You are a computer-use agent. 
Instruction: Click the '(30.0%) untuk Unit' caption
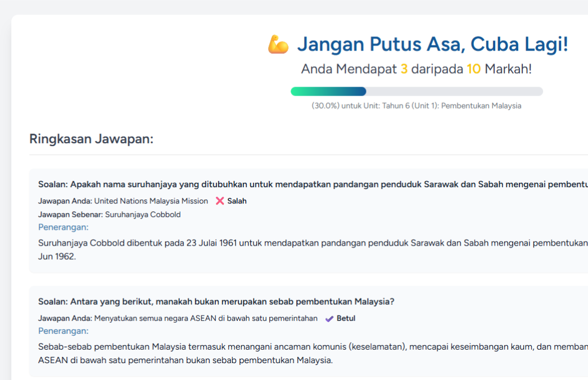click(416, 106)
